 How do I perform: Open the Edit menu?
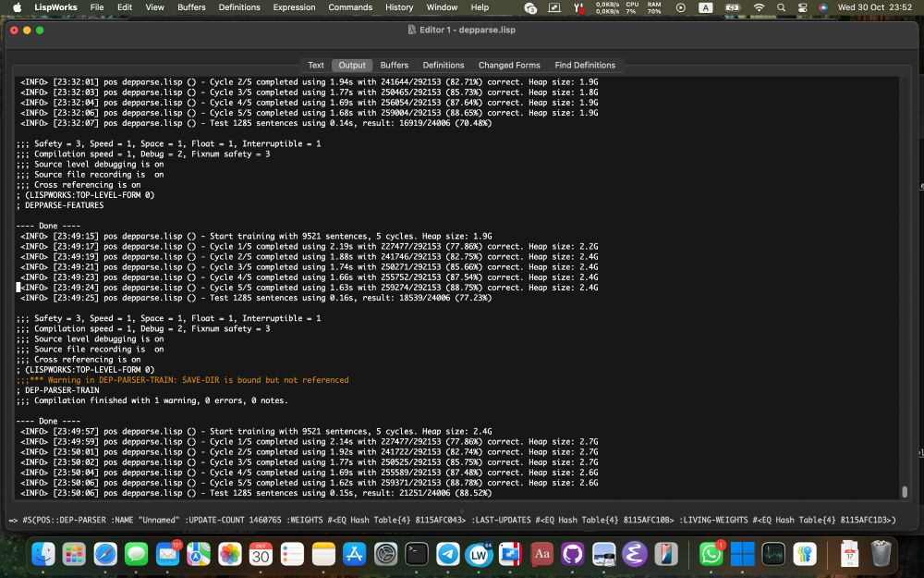pyautogui.click(x=125, y=7)
